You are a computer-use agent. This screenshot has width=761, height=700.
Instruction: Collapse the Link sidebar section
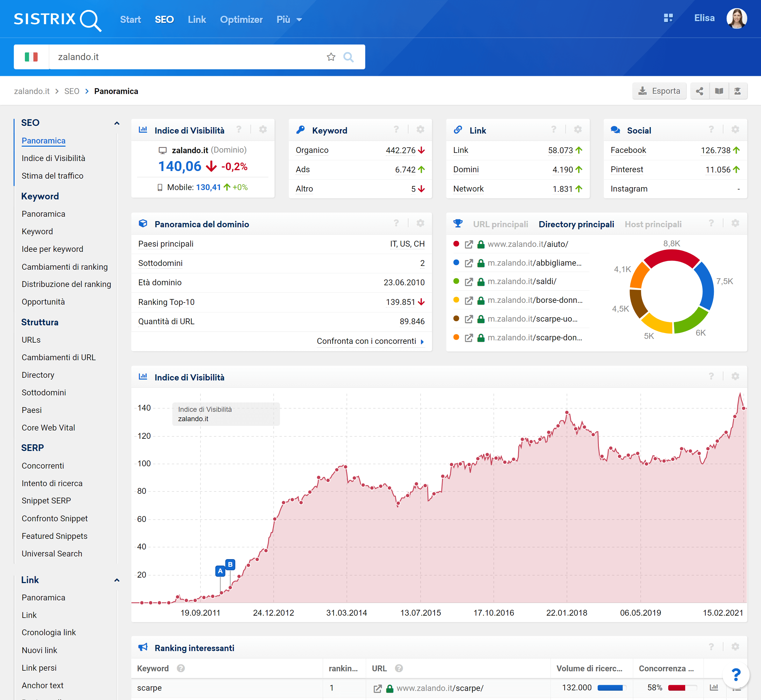tap(116, 580)
